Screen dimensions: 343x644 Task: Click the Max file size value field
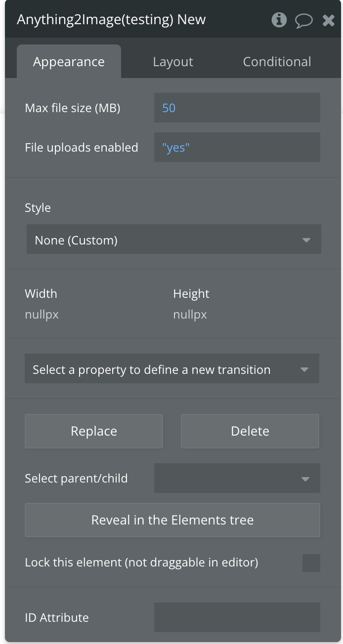tap(237, 108)
